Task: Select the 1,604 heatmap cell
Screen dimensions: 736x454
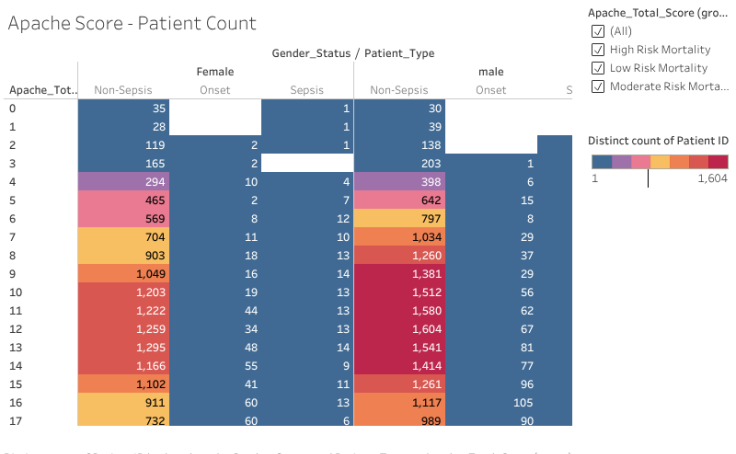Action: tap(398, 328)
